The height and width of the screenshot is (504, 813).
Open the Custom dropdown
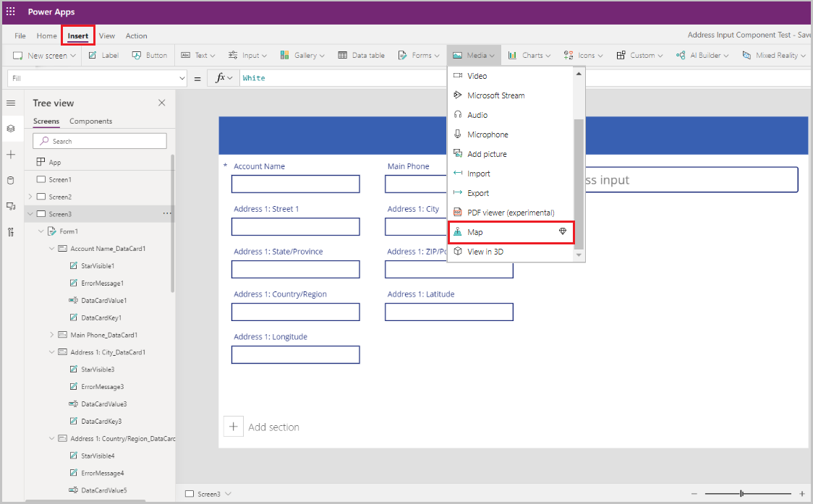(639, 56)
